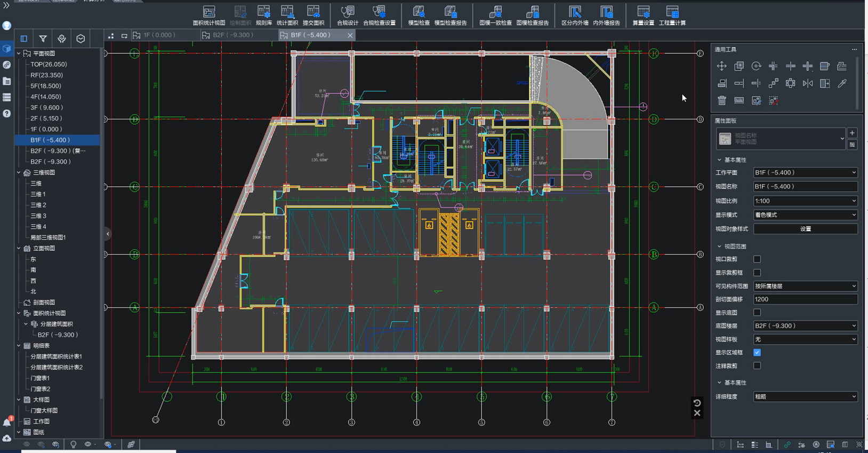Viewport: 868px width, 453px height.
Task: Select the measure ruler tool
Action: pos(739,100)
